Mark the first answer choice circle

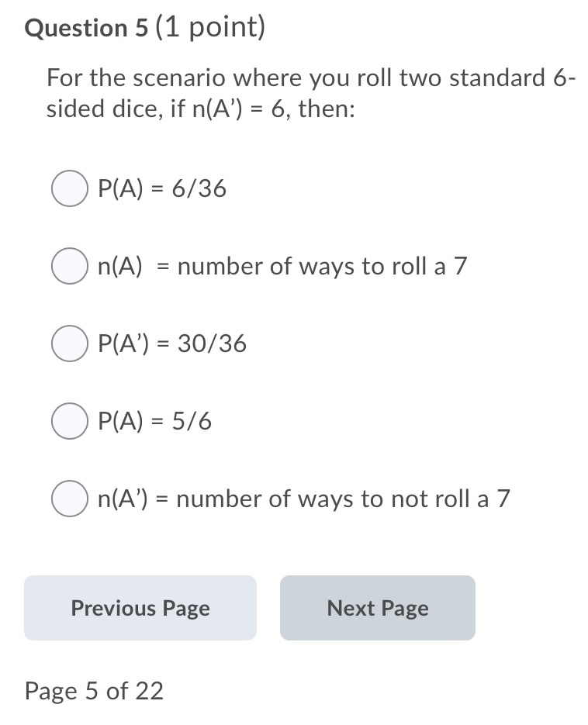pos(69,188)
